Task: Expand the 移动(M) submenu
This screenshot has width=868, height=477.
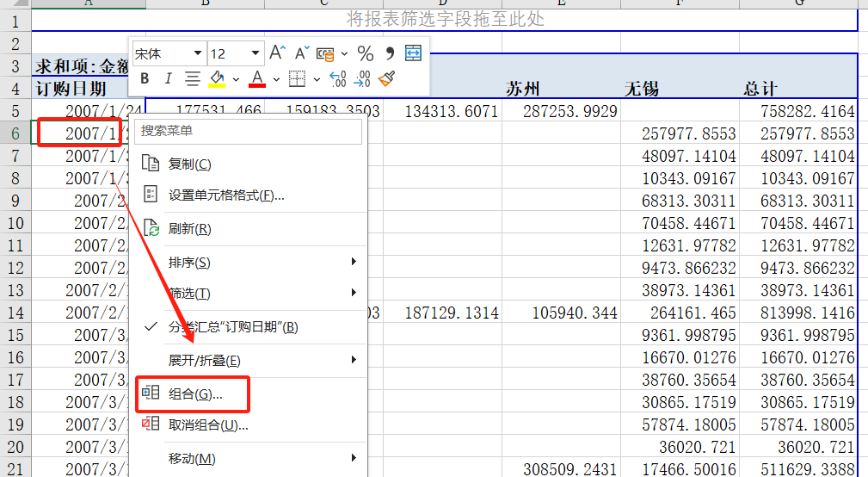Action: (248, 459)
